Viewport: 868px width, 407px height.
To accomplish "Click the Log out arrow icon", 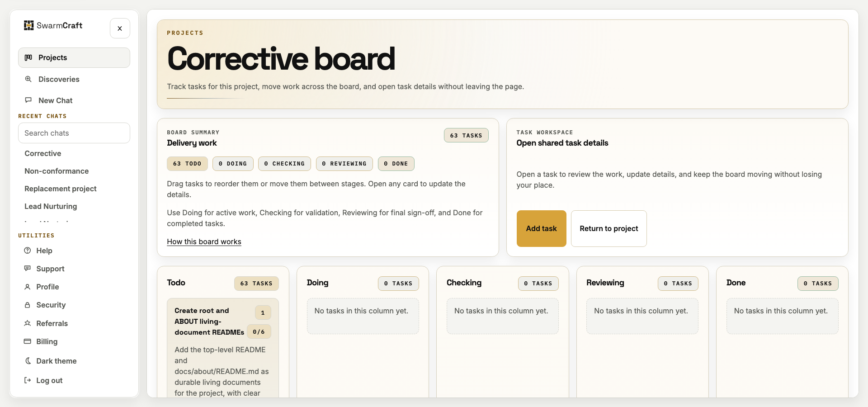I will click(28, 380).
